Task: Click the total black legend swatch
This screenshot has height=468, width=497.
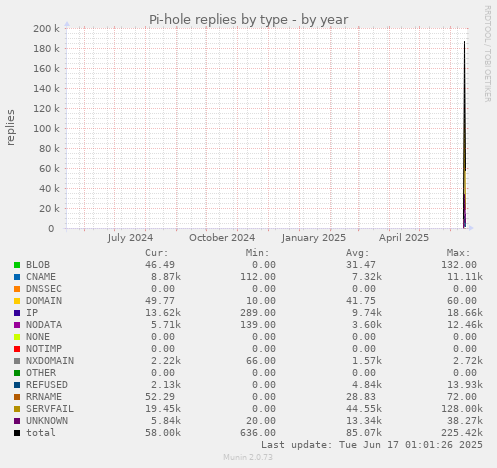Action: (17, 433)
